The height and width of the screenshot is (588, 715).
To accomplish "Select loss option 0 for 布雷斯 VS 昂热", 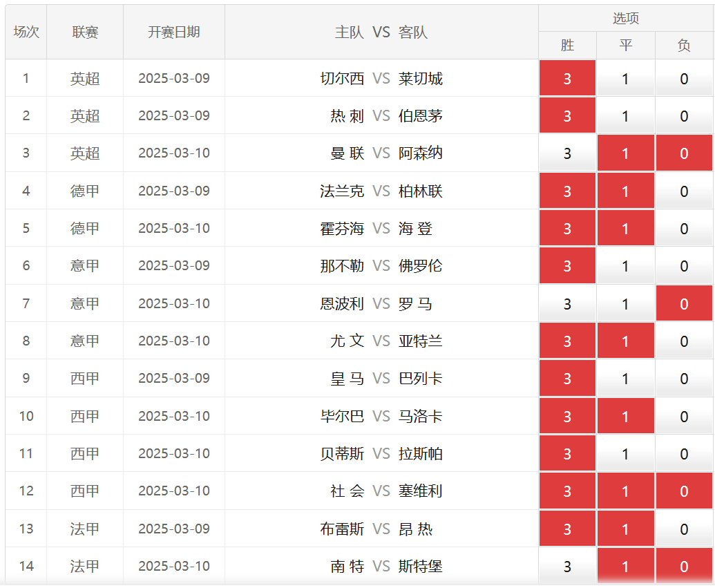I will tap(684, 529).
